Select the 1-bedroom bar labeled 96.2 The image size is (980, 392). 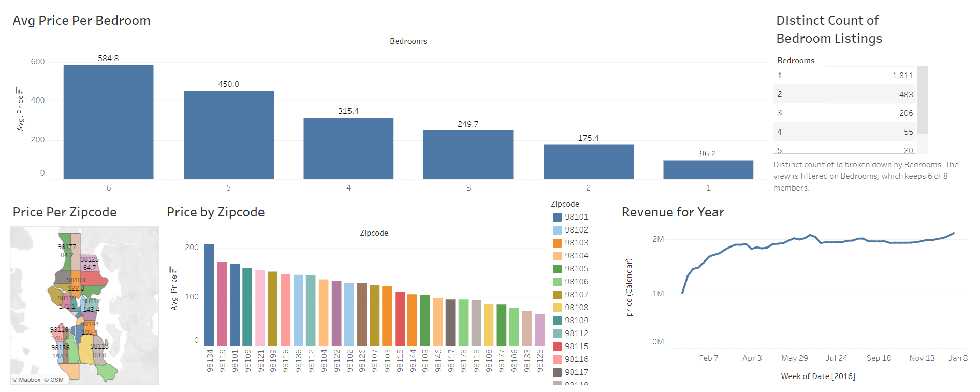coord(708,170)
